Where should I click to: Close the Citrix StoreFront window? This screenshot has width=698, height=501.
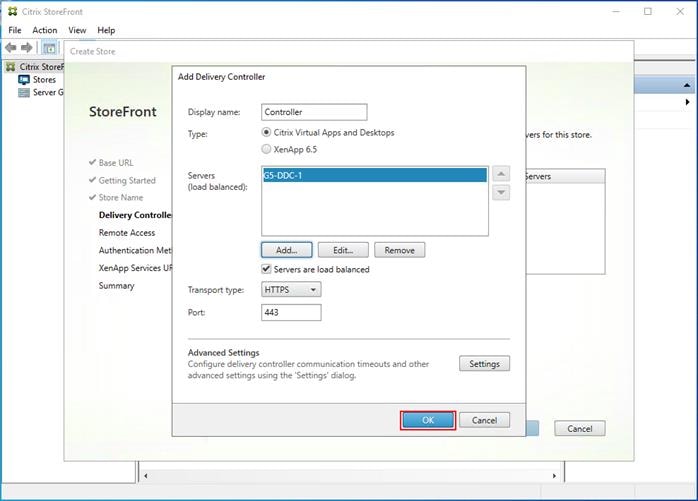(680, 12)
